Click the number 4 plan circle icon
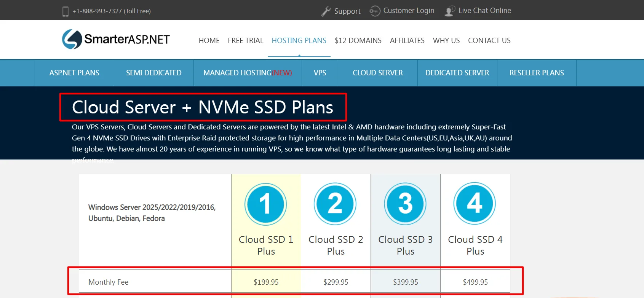The height and width of the screenshot is (298, 644). (475, 204)
